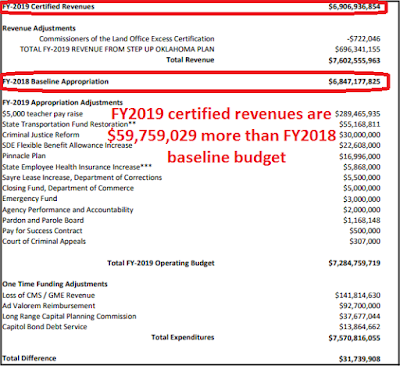Click the Court of Criminal Appeals line
This screenshot has height=366, width=400.
44,241
